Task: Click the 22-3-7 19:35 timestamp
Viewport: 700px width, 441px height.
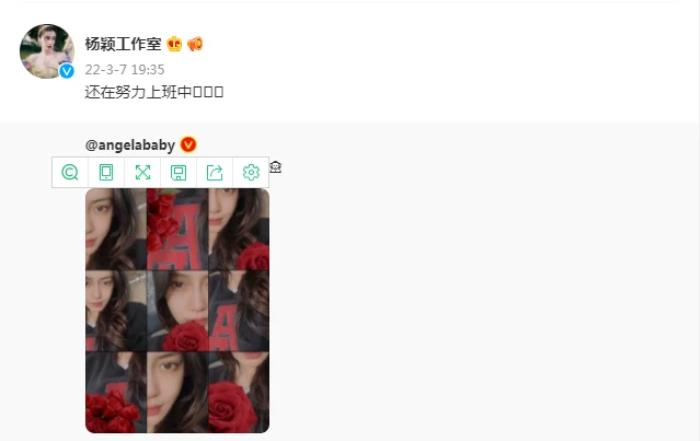Action: 125,70
